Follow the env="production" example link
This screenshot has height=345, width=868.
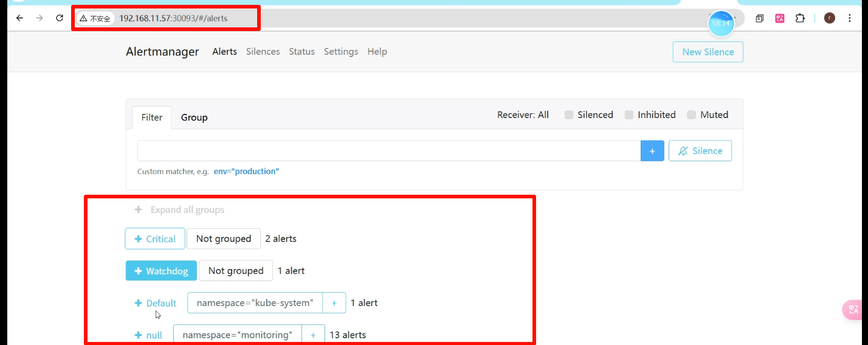(246, 172)
